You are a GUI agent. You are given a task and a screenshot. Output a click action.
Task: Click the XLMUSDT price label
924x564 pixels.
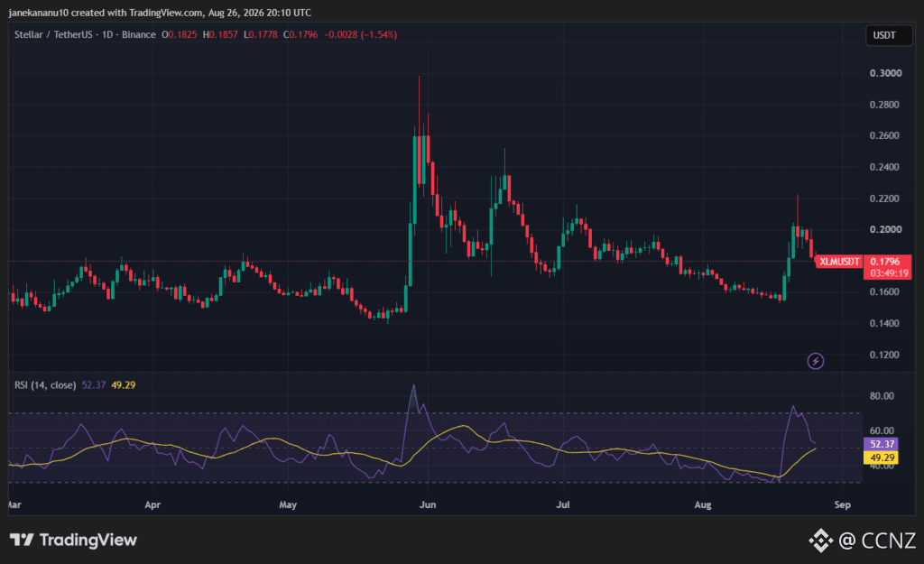click(x=839, y=261)
